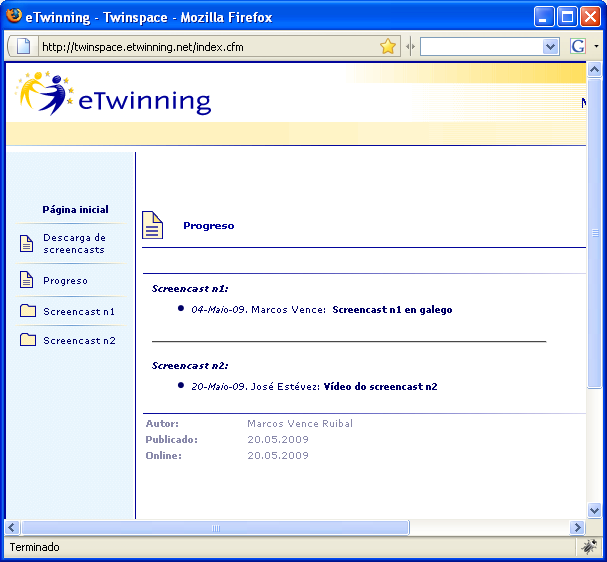607x562 pixels.
Task: Click the horizontal scrollbar thumb
Action: [216, 528]
